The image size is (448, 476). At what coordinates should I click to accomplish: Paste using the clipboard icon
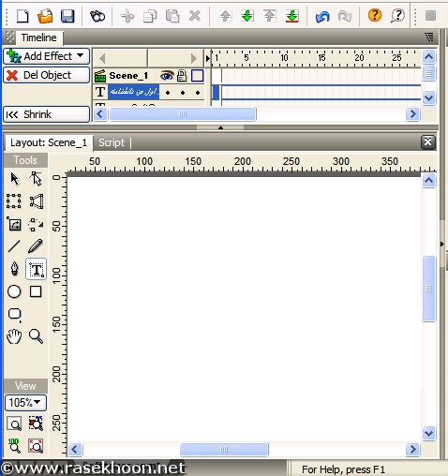click(172, 16)
